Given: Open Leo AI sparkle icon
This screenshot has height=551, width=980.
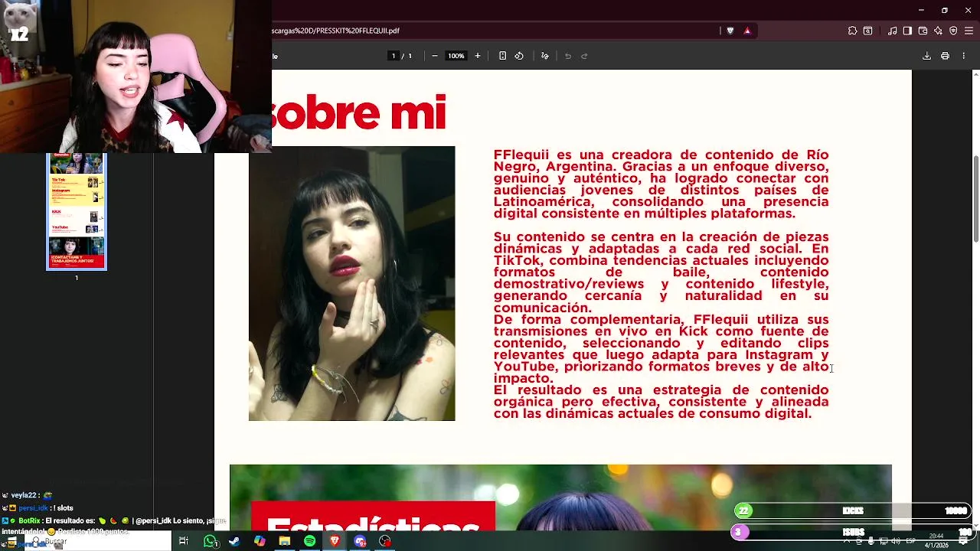Looking at the screenshot, I should coord(938,31).
